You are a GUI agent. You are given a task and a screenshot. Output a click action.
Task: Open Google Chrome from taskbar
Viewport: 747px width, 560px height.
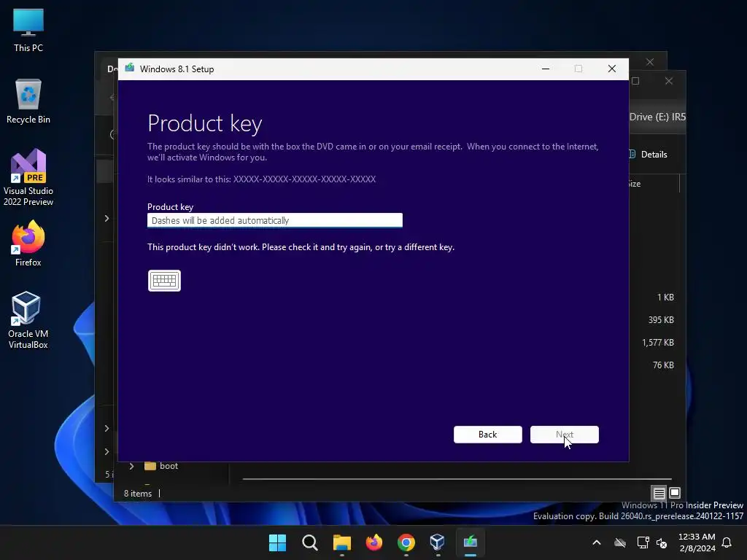tap(406, 542)
